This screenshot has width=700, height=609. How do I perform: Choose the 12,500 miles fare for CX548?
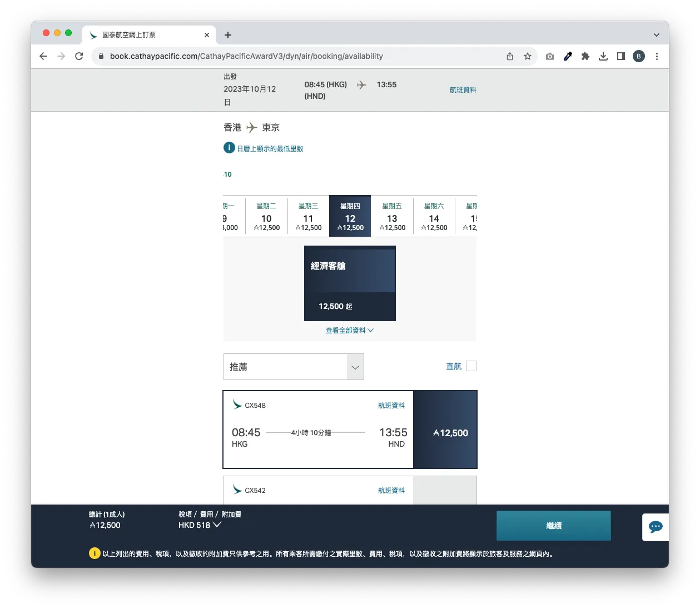[x=445, y=430]
